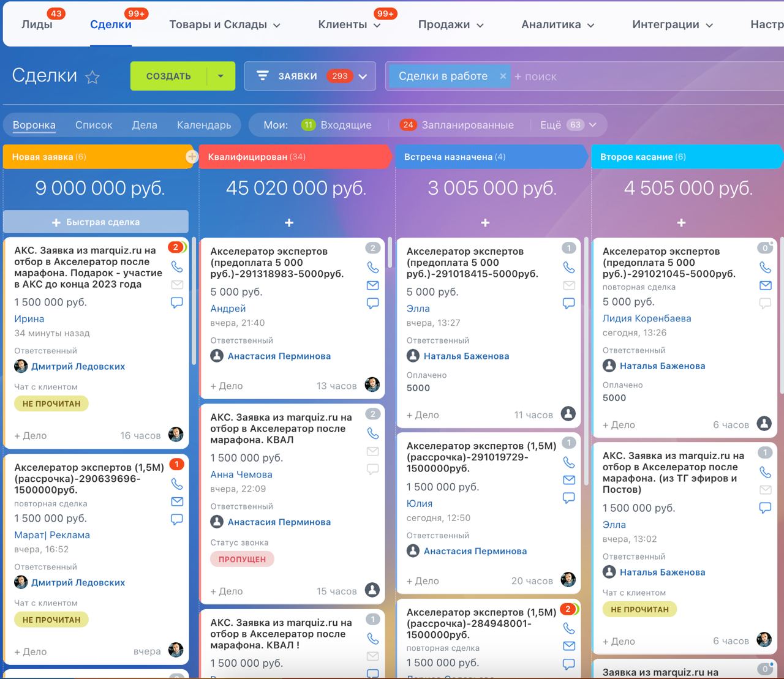Viewport: 784px width, 679px height.
Task: Switch to the Сделки tab
Action: [111, 24]
